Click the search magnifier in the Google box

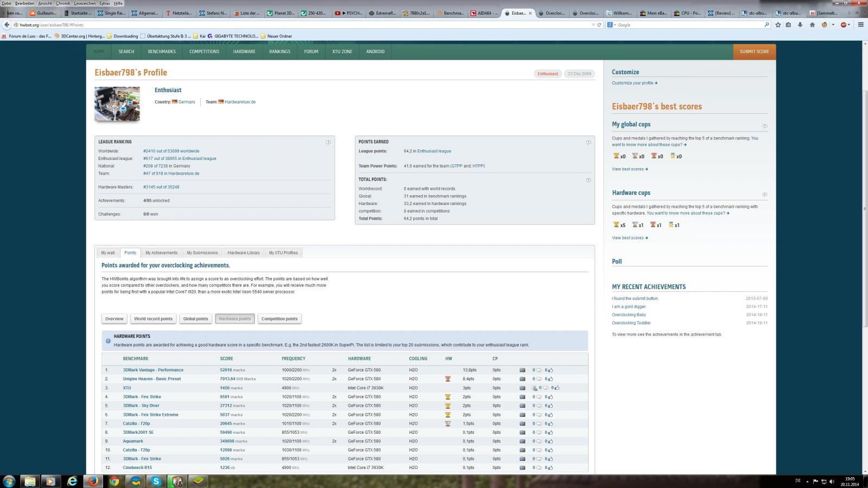point(767,24)
